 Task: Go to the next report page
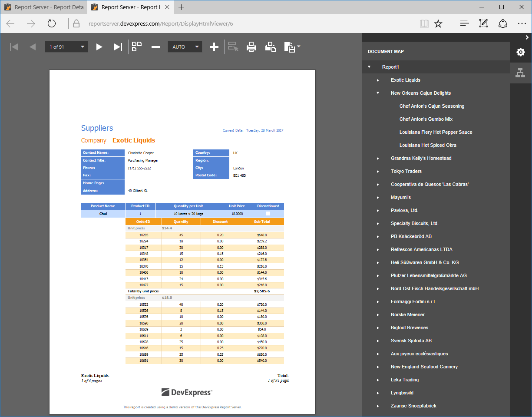99,46
